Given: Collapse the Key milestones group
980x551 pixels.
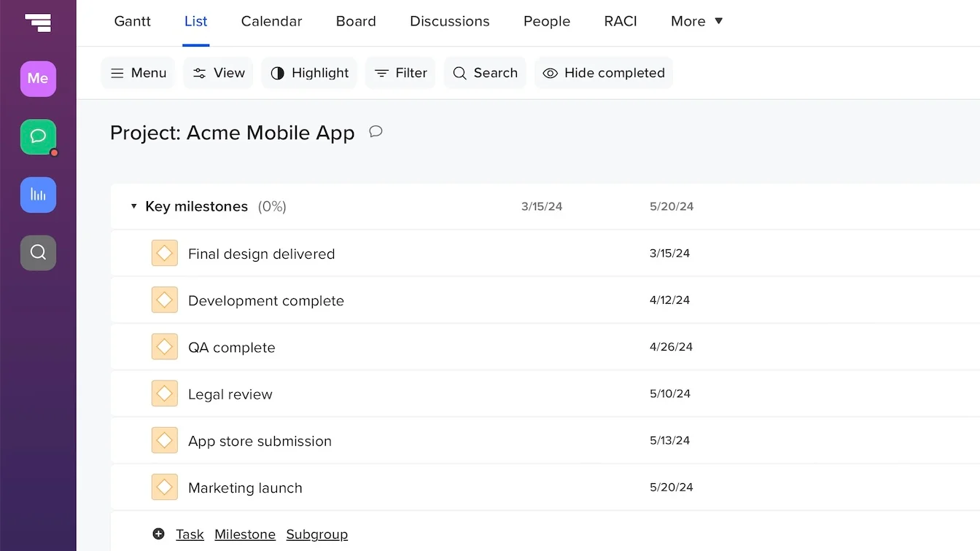Looking at the screenshot, I should (x=133, y=207).
